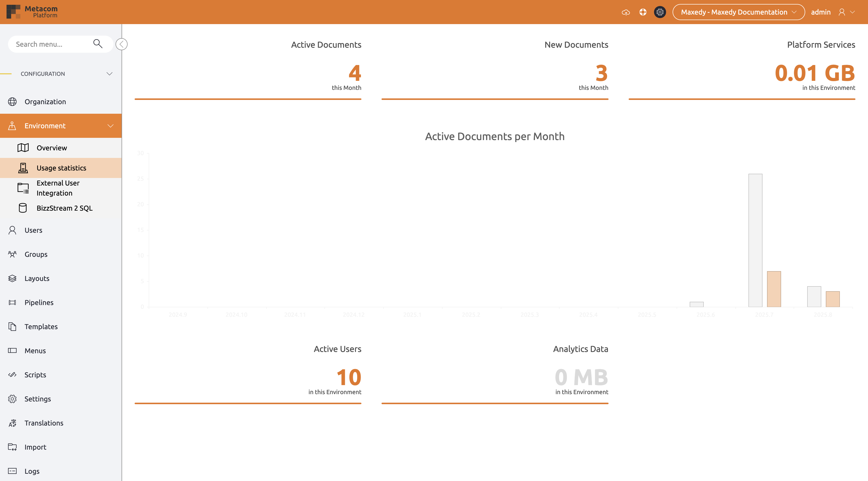Image resolution: width=868 pixels, height=481 pixels.
Task: Click the Scripts code icon
Action: click(x=13, y=375)
